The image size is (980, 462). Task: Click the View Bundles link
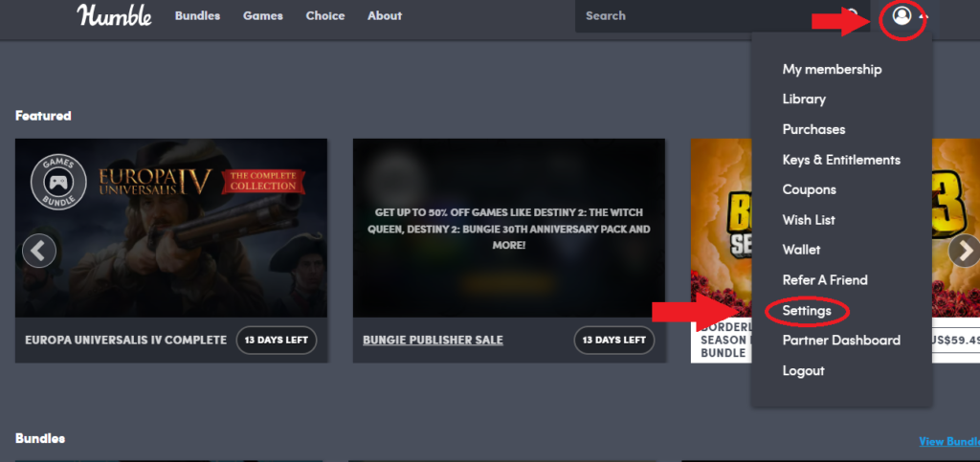coord(949,441)
